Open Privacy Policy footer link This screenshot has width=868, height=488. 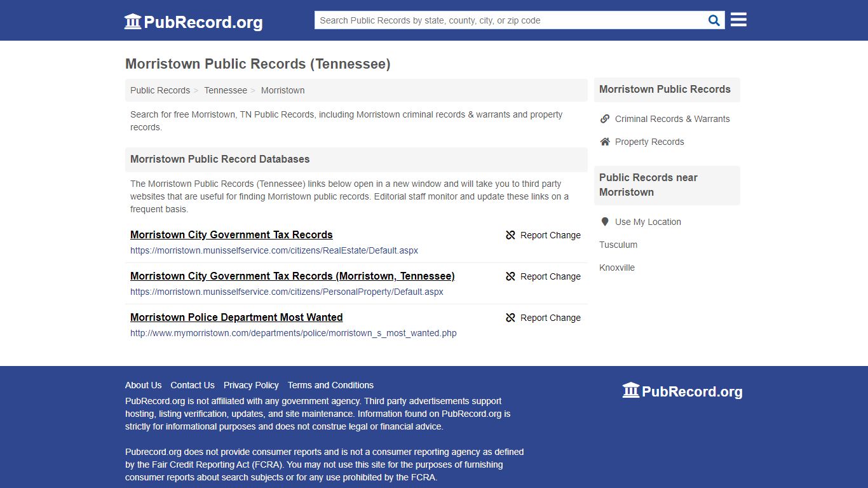click(x=251, y=385)
